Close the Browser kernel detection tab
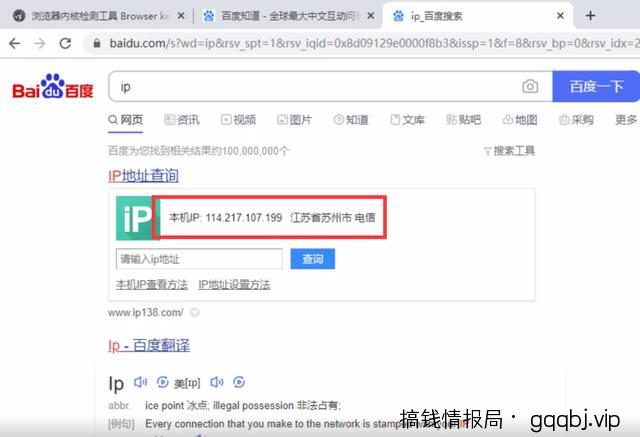The width and height of the screenshot is (640, 437). coord(181,16)
